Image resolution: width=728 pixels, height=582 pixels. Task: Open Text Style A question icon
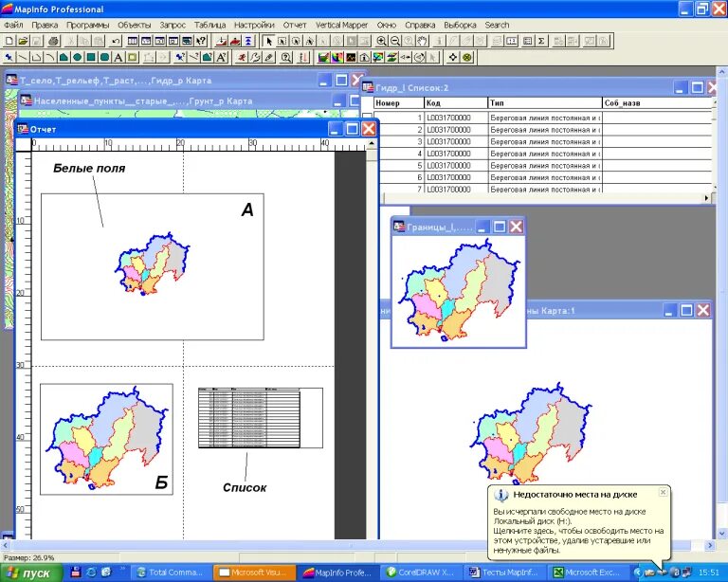(221, 58)
